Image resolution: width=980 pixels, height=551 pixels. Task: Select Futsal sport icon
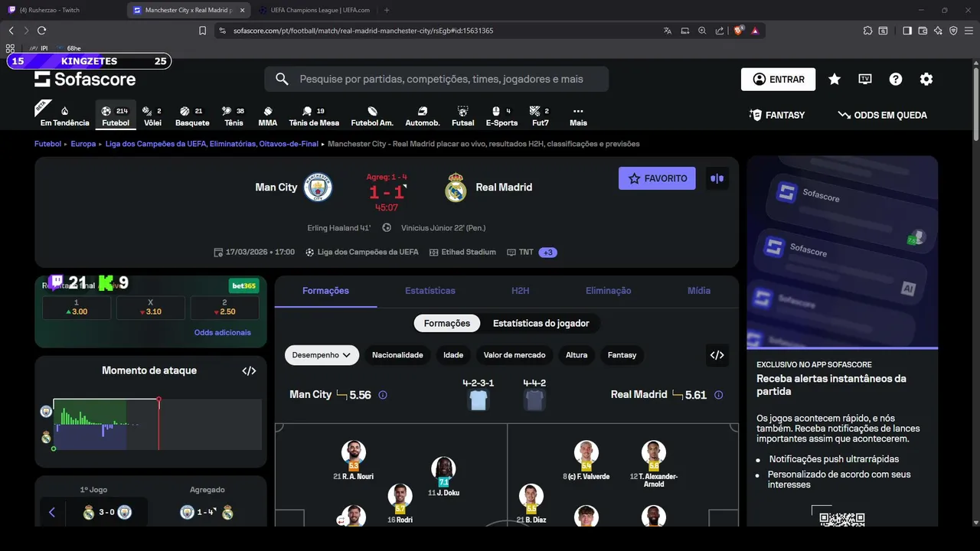(x=462, y=116)
